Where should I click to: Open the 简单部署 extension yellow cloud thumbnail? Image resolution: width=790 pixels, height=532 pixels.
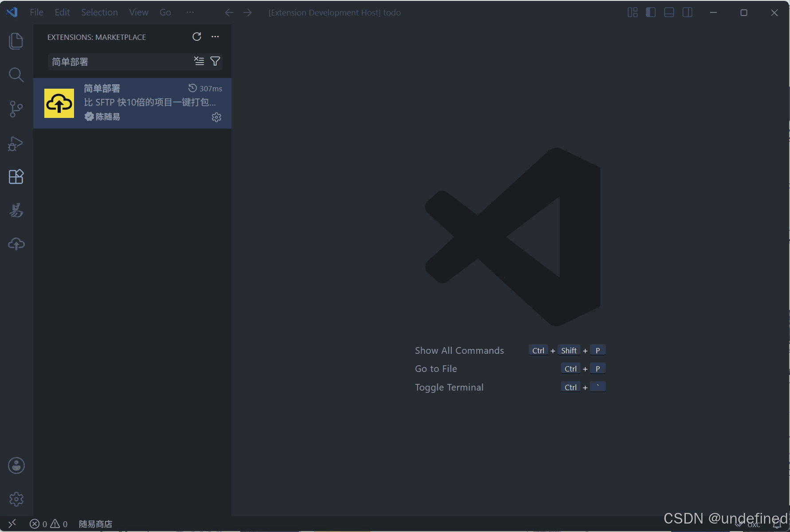pos(59,103)
